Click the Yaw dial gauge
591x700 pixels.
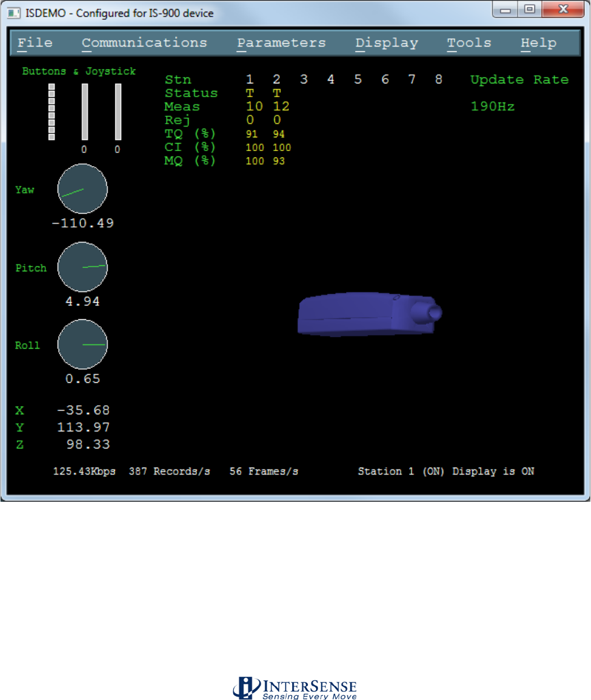tap(83, 189)
